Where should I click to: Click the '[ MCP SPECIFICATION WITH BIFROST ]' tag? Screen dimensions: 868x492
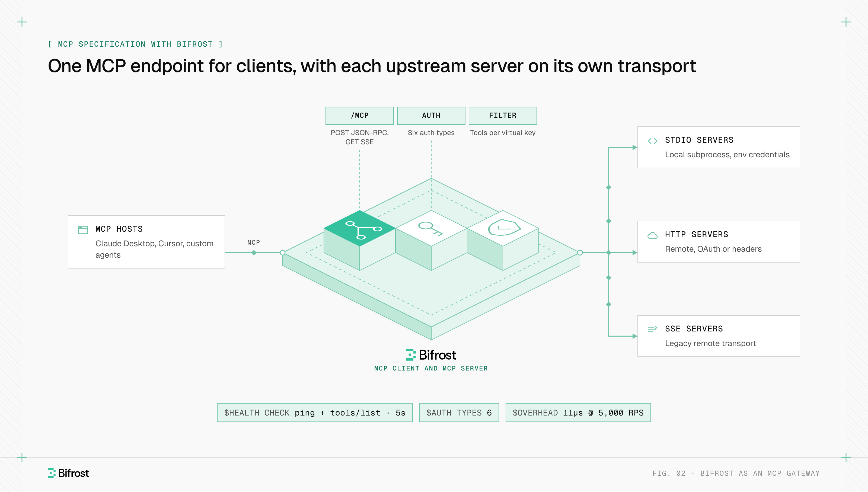(135, 44)
